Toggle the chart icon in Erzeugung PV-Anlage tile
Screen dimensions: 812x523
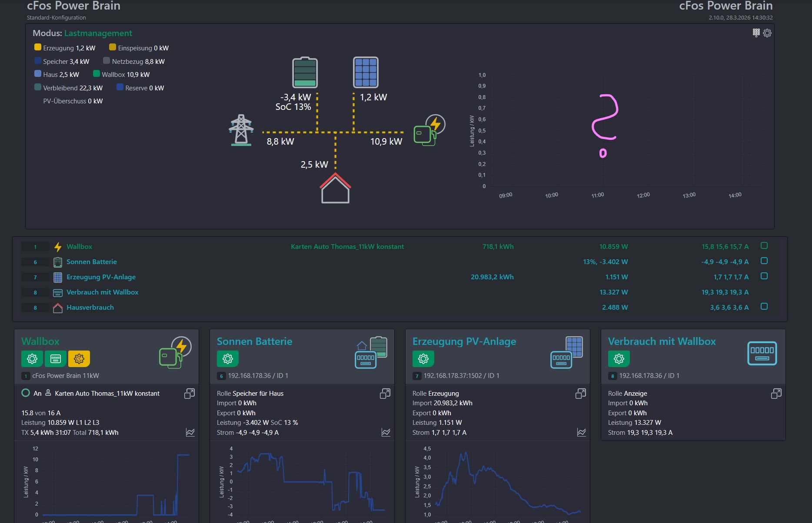pos(581,432)
